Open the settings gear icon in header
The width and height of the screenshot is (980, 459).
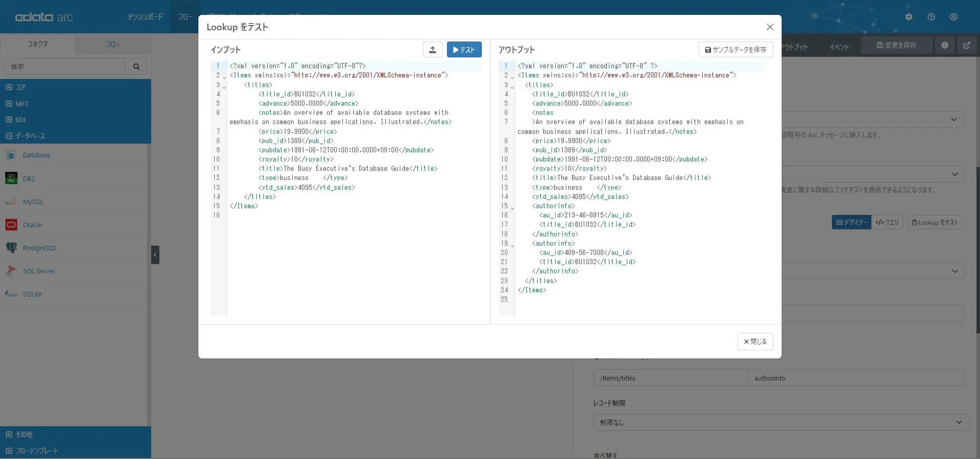[909, 17]
